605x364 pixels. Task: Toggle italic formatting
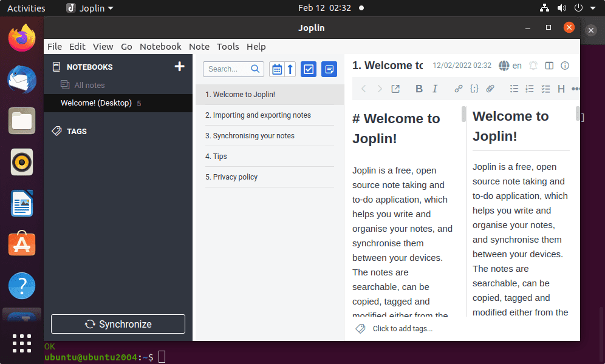pyautogui.click(x=435, y=89)
